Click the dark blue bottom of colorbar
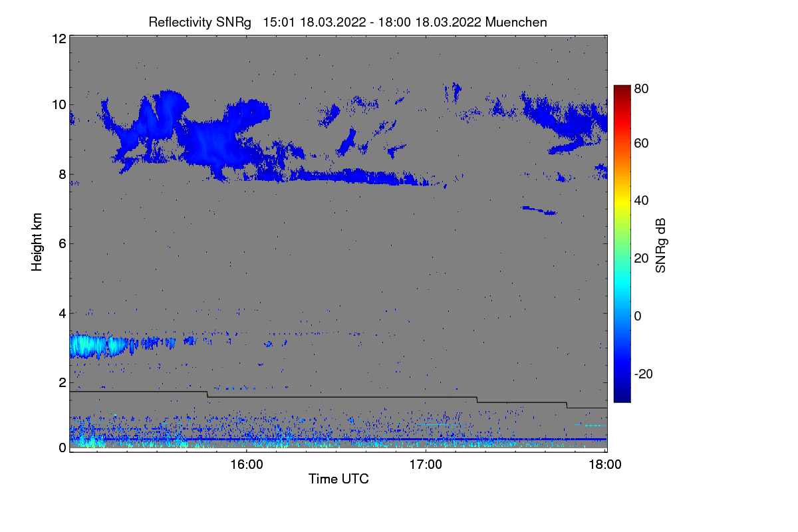 coord(621,396)
